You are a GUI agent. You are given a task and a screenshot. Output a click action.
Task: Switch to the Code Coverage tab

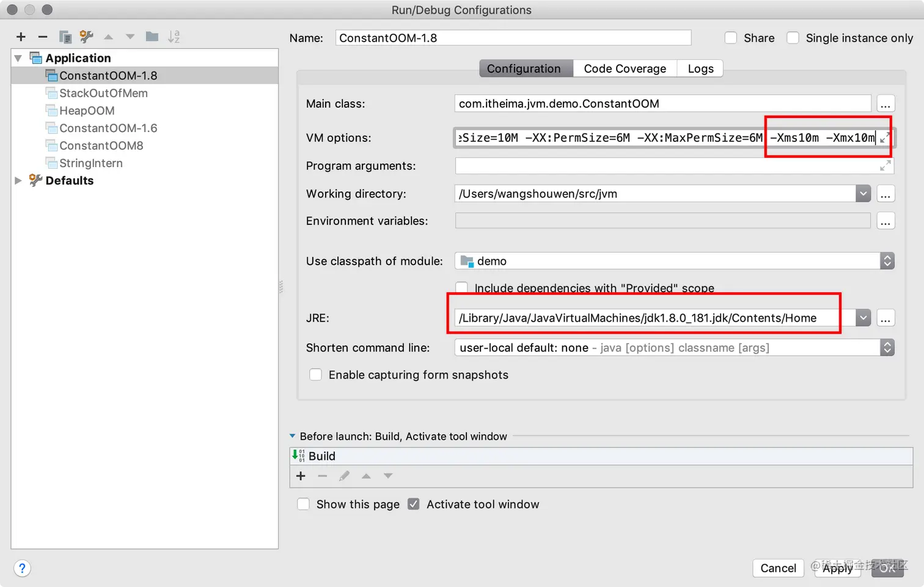coord(625,68)
